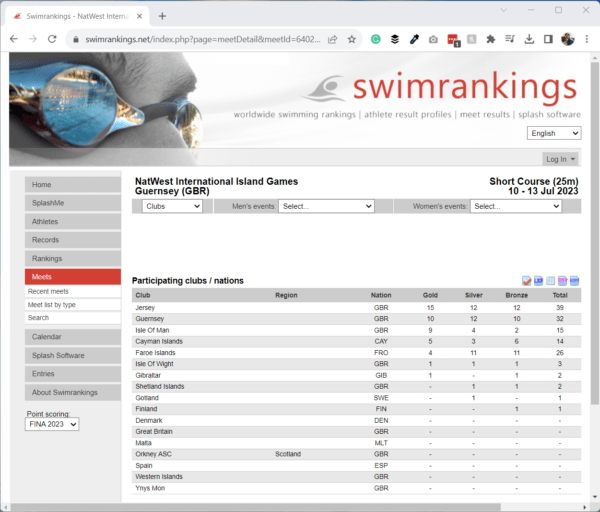Bookmark this page with the star icon
The width and height of the screenshot is (600, 512).
[351, 39]
